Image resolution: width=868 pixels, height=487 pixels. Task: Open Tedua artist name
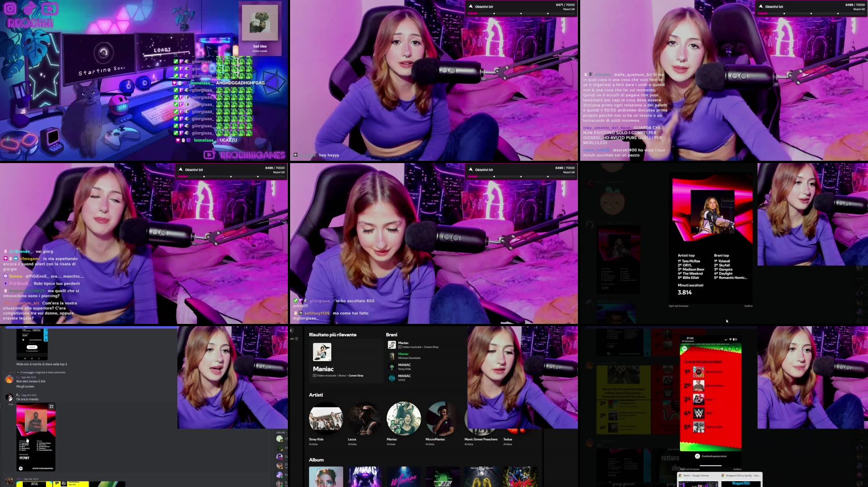(x=508, y=439)
